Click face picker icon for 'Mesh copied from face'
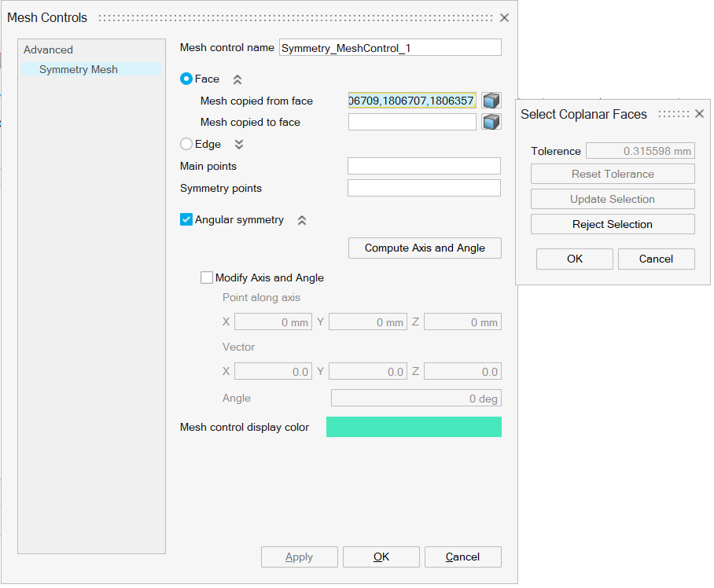The width and height of the screenshot is (714, 588). (491, 101)
